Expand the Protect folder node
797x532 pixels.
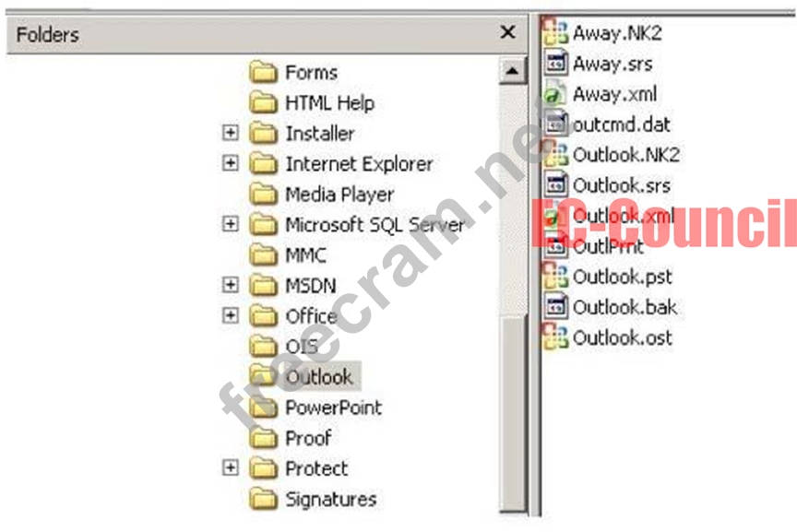[x=231, y=467]
